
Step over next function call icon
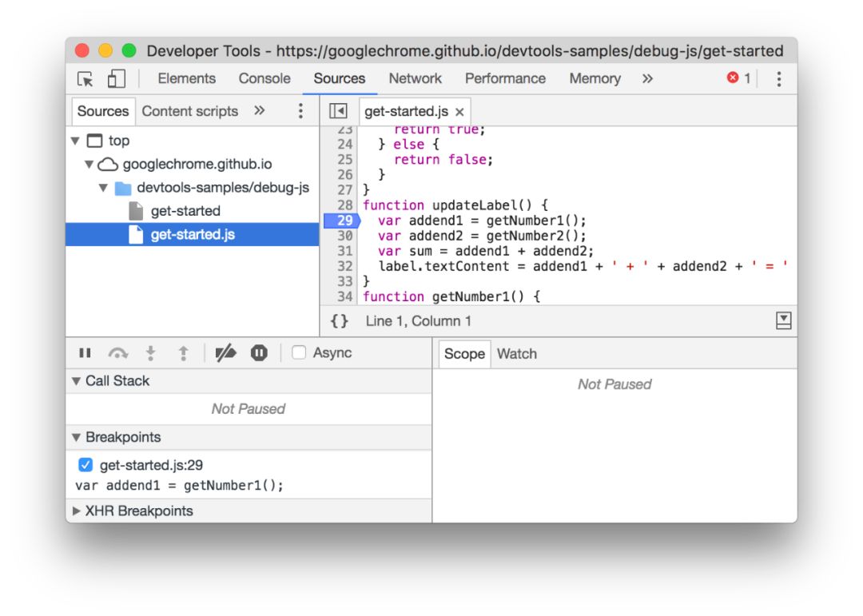pyautogui.click(x=117, y=353)
